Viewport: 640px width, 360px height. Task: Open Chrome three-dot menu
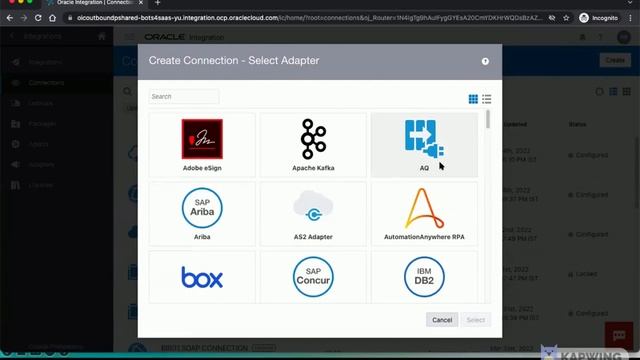(631, 18)
